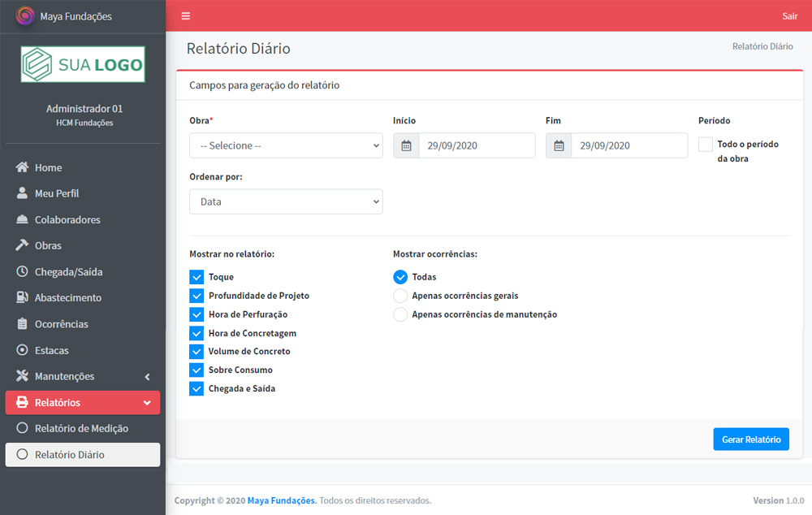This screenshot has width=812, height=515.
Task: Click the 'Mostrar no relatório:' label
Action: point(232,254)
